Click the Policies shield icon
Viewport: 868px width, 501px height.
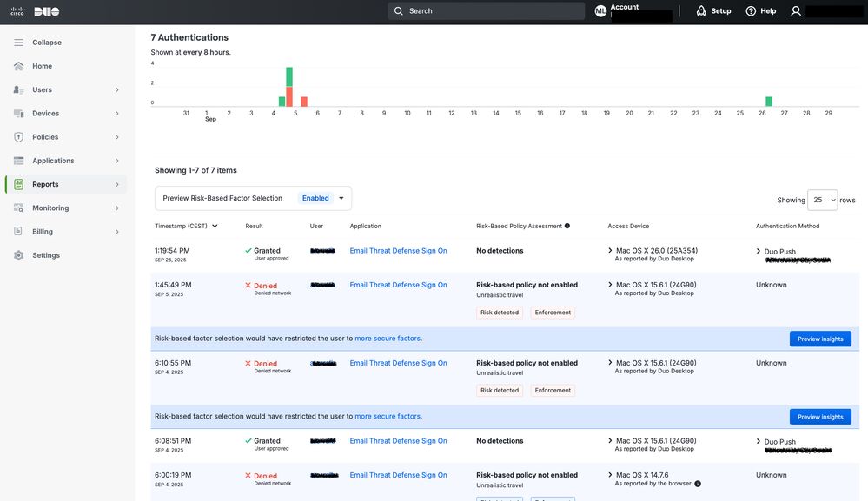pyautogui.click(x=18, y=136)
